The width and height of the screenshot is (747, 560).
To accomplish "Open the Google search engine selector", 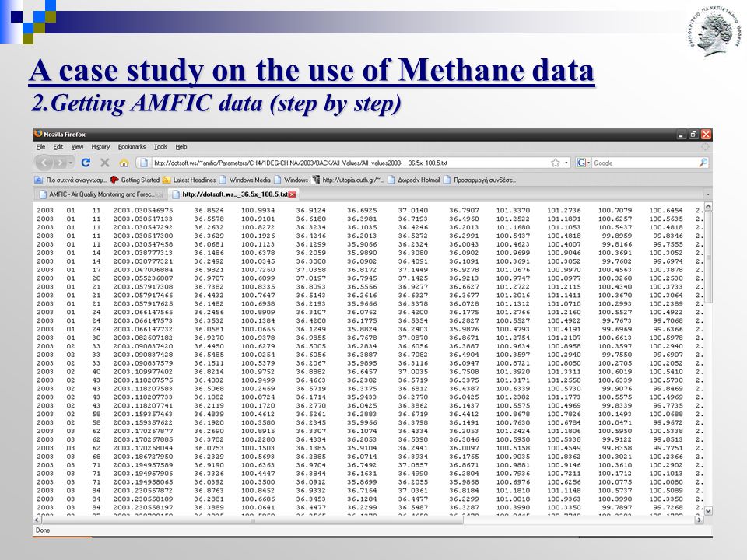I will click(x=583, y=163).
